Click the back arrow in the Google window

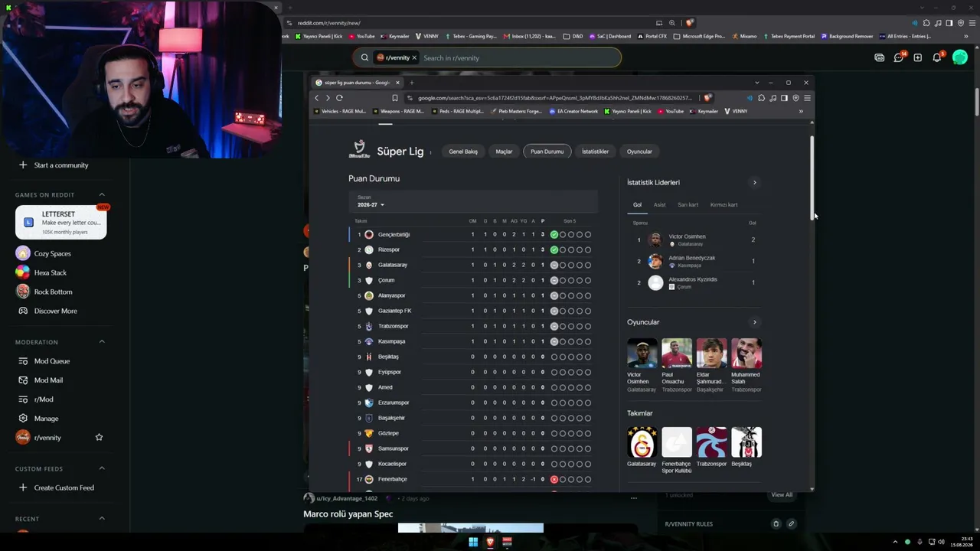point(317,98)
